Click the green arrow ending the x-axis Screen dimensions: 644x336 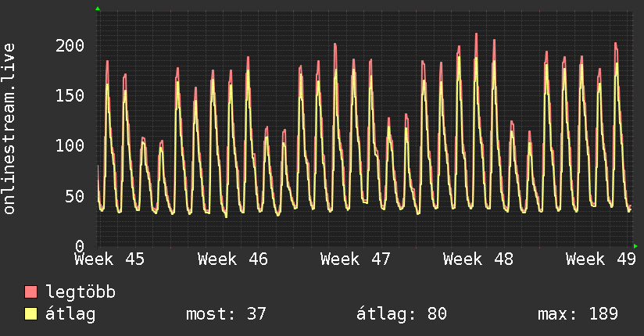(x=635, y=246)
